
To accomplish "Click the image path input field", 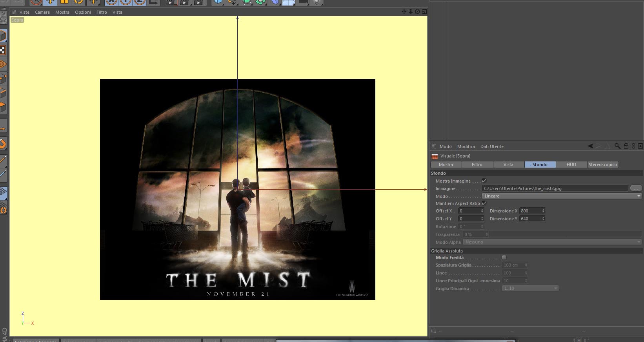I will coord(555,188).
